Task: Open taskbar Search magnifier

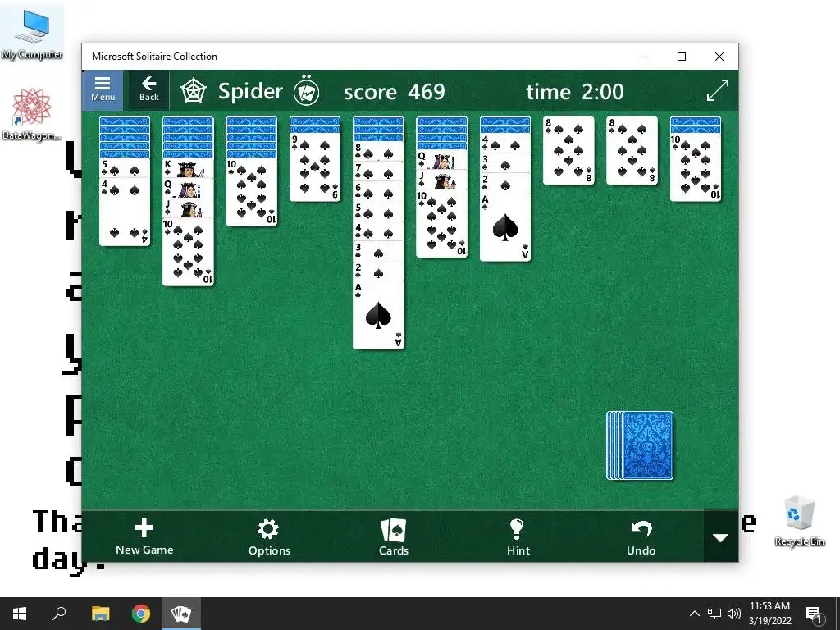Action: coord(59,614)
